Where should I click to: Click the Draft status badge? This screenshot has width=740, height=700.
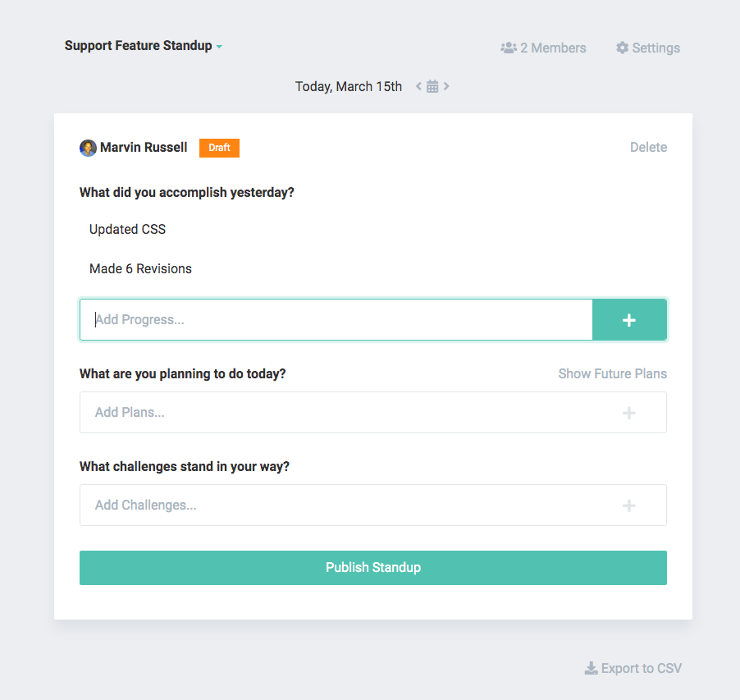[x=219, y=148]
